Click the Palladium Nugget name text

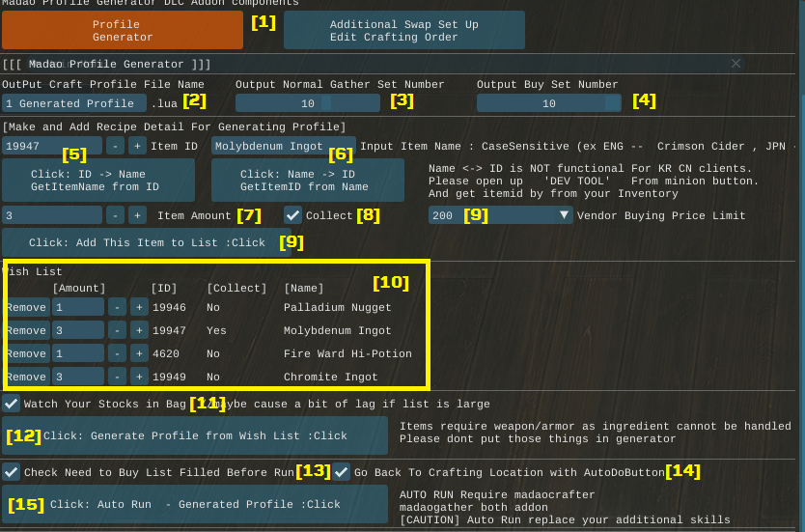click(x=337, y=307)
